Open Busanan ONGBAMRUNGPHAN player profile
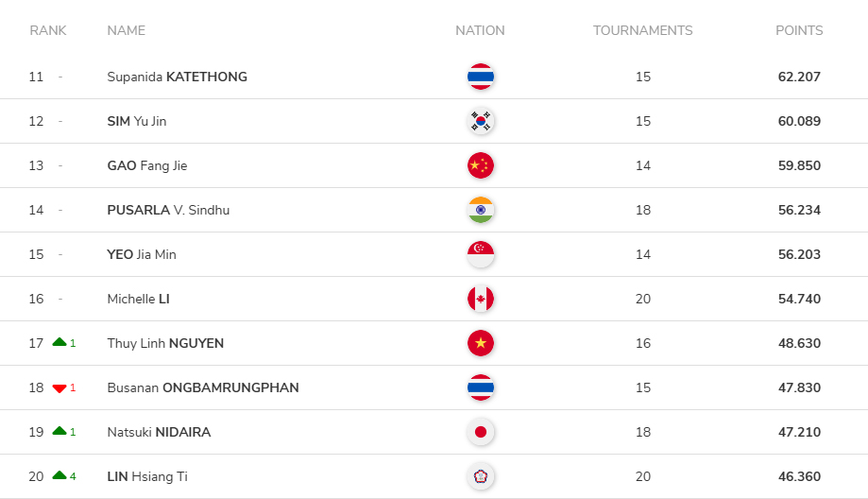Viewport: 868px width, 499px height. [203, 387]
